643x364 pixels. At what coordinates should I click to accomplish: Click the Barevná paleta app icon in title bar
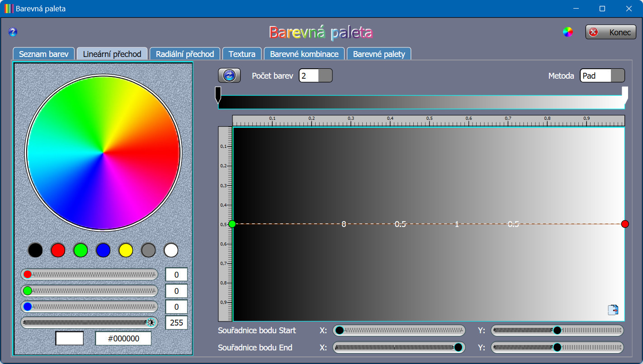point(9,9)
